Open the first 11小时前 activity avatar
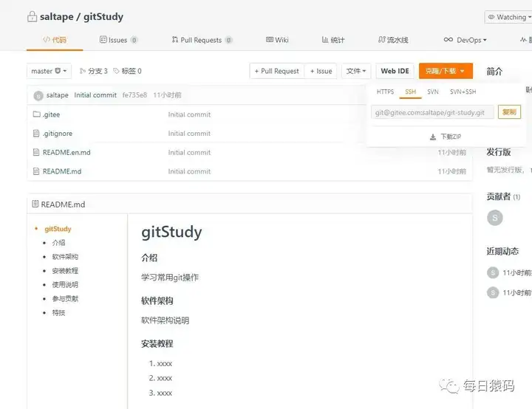Image resolution: width=532 pixels, height=409 pixels. point(493,272)
